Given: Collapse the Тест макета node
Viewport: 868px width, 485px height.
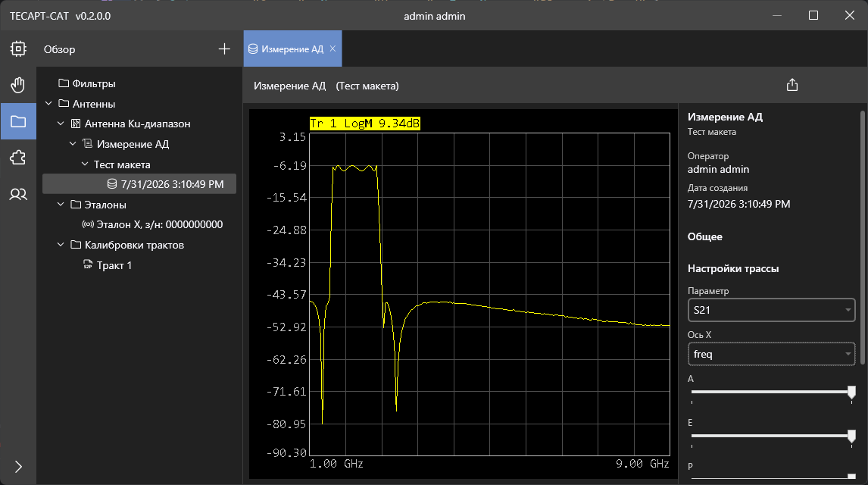Looking at the screenshot, I should click(85, 164).
